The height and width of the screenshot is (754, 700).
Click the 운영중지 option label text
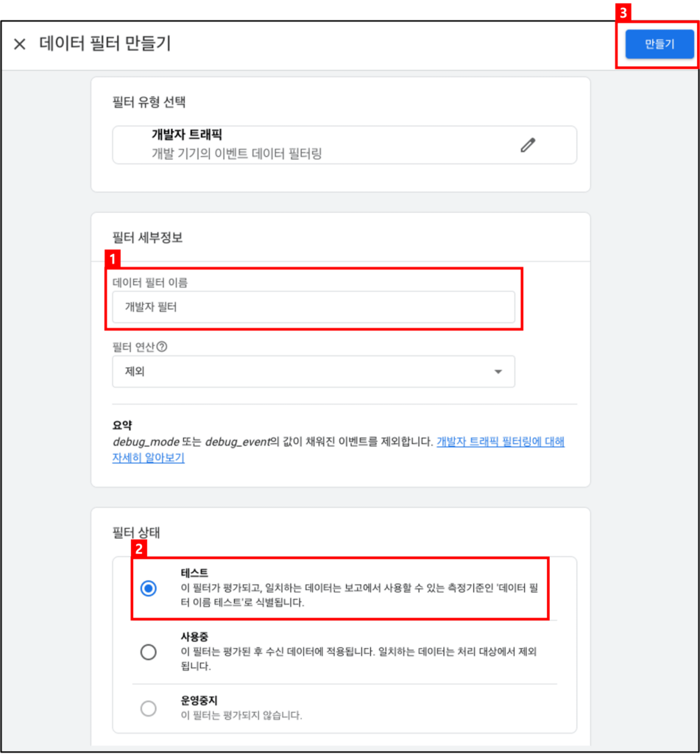point(199,701)
